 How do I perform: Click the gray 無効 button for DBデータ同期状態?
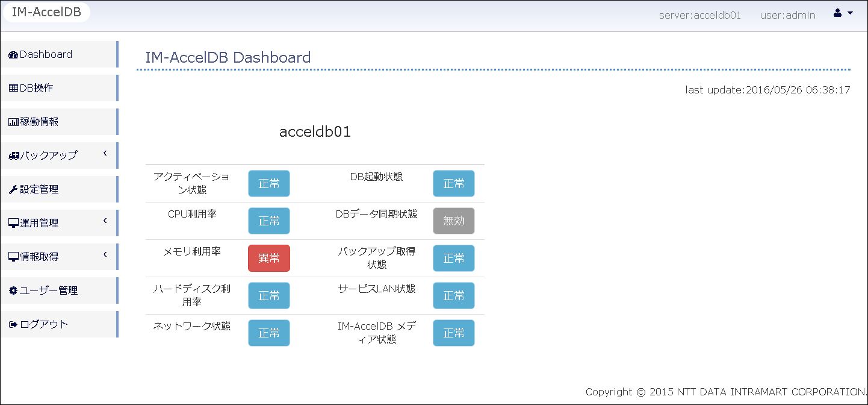coord(454,221)
